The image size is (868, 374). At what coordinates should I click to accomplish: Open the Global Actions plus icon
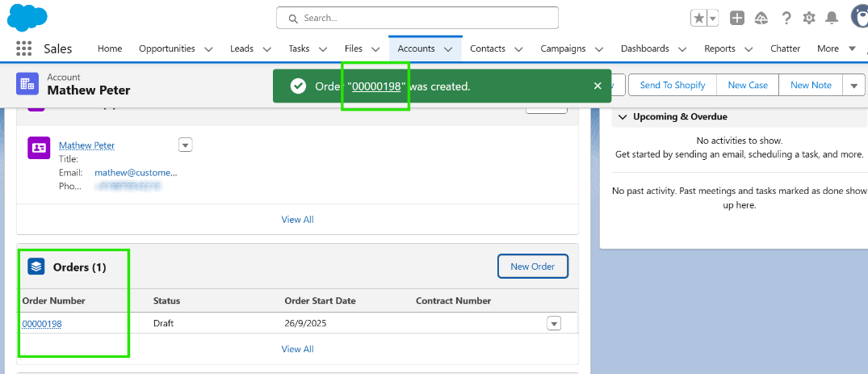[x=737, y=19]
